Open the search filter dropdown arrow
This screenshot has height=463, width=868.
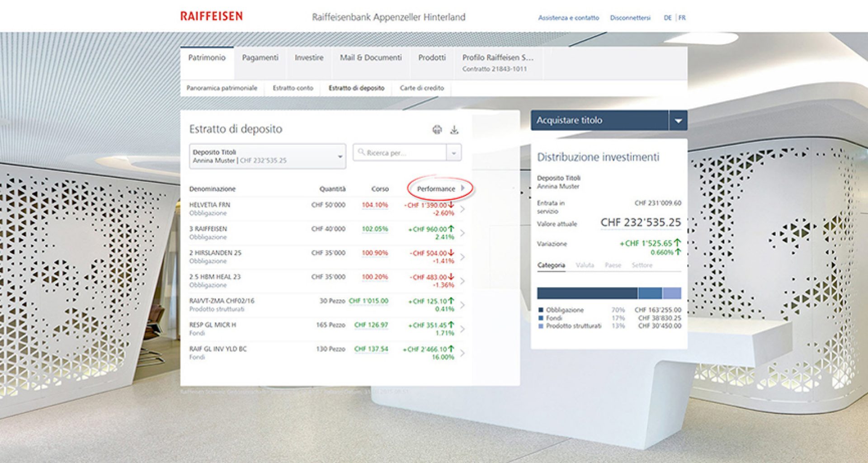point(453,153)
